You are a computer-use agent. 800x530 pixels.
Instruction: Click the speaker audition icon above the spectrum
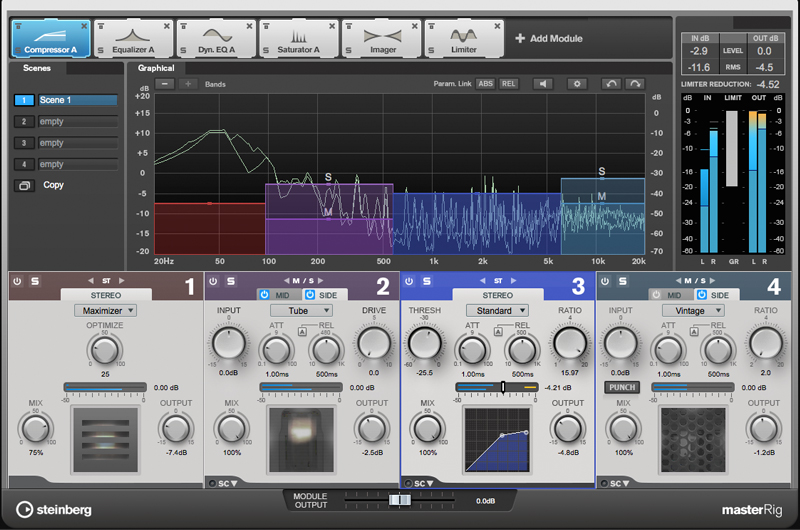[543, 84]
